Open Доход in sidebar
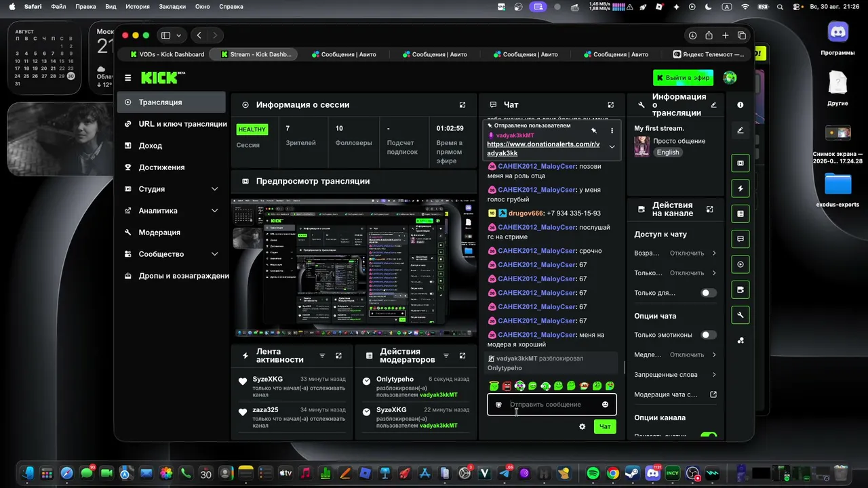This screenshot has height=488, width=868. click(x=172, y=146)
